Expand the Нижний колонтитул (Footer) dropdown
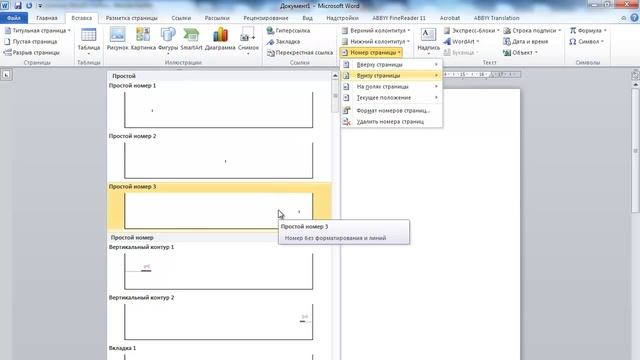This screenshot has width=640, height=360. point(408,42)
